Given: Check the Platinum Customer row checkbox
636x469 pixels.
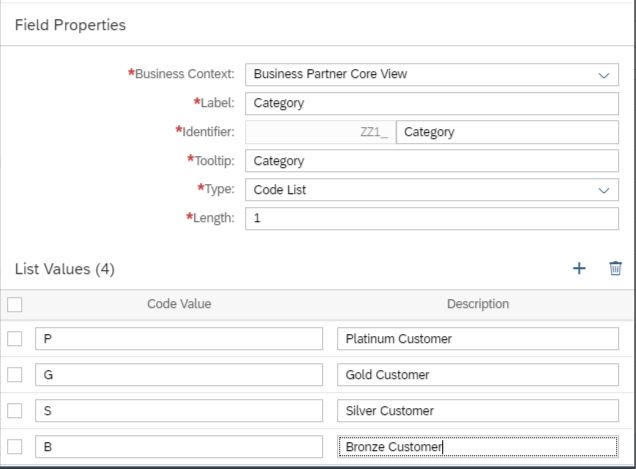Looking at the screenshot, I should (x=15, y=338).
